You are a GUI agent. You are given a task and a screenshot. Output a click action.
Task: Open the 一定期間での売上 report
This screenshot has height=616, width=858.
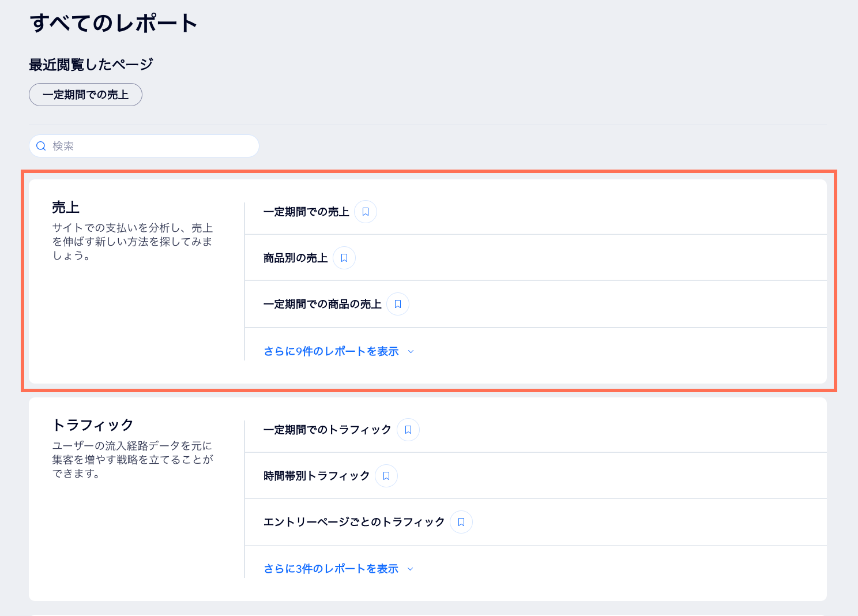point(306,211)
